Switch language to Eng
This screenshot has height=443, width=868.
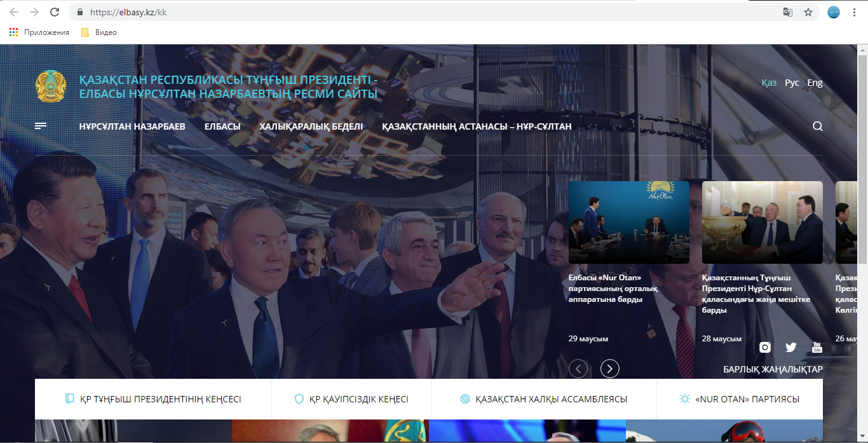point(815,83)
